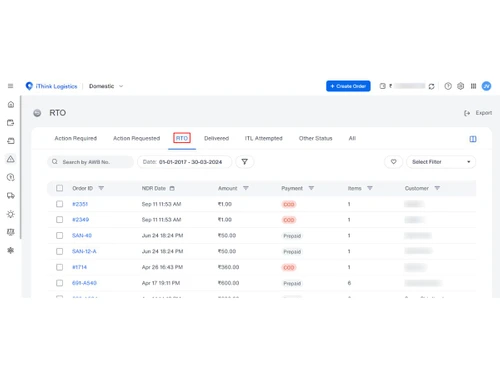The height and width of the screenshot is (375, 500).
Task: Expand the Domestic dropdown
Action: pyautogui.click(x=106, y=86)
